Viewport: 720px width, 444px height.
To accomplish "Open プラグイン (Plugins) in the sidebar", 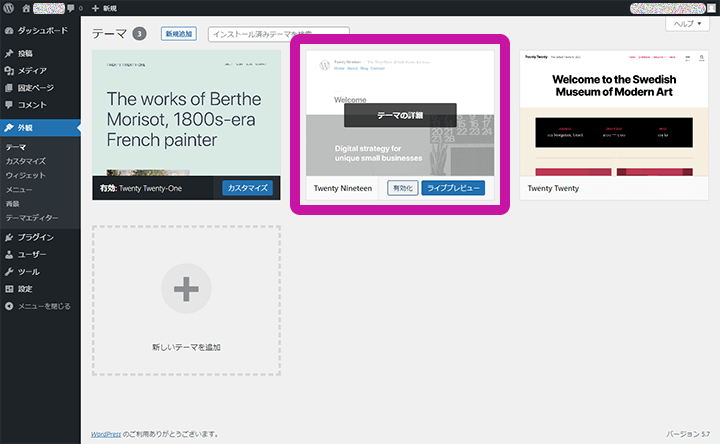I will pos(35,237).
